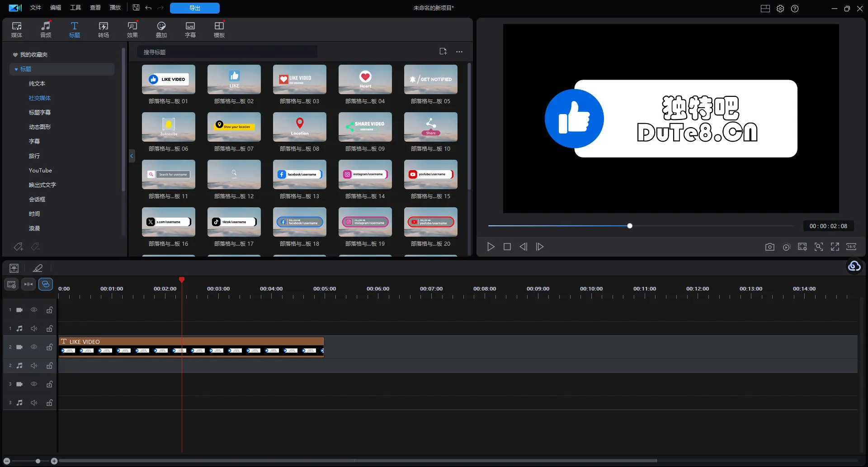Undo the last action
Image resolution: width=868 pixels, height=467 pixels.
coord(148,8)
